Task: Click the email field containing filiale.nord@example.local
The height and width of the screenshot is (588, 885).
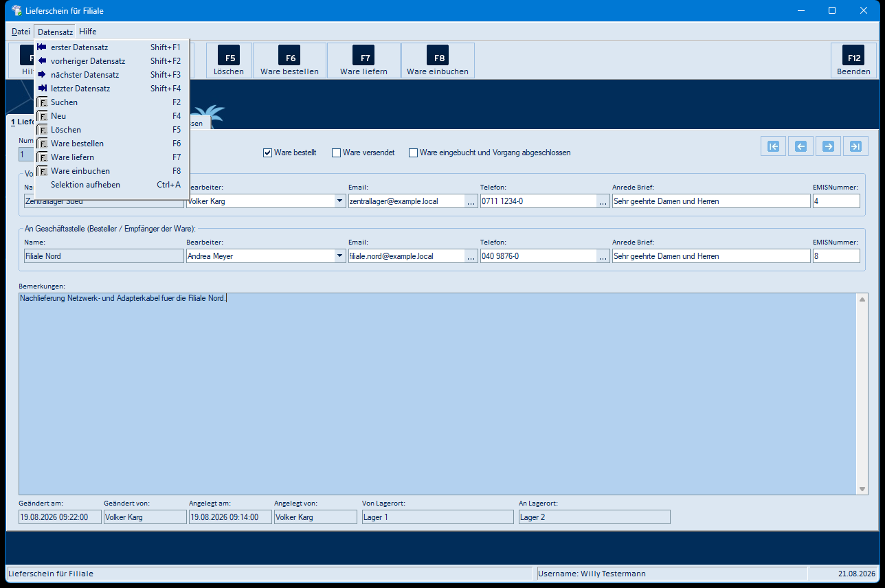Action: click(406, 256)
